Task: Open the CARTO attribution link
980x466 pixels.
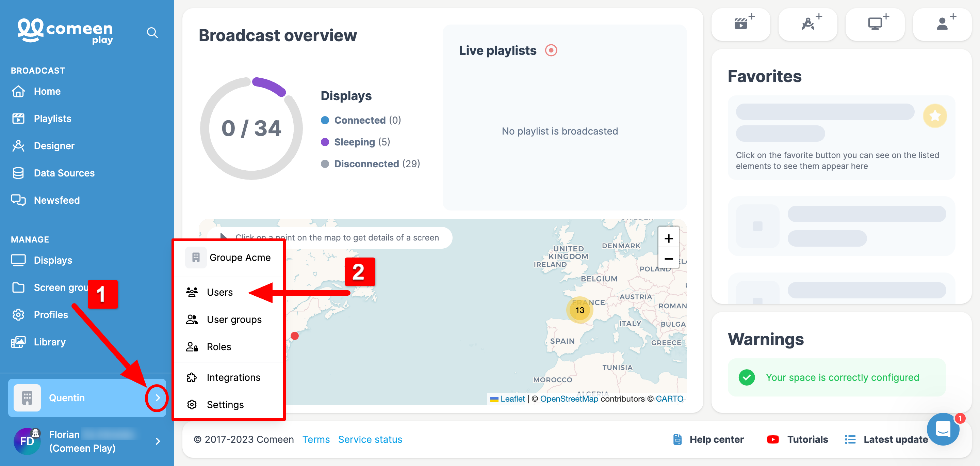Action: [x=669, y=399]
